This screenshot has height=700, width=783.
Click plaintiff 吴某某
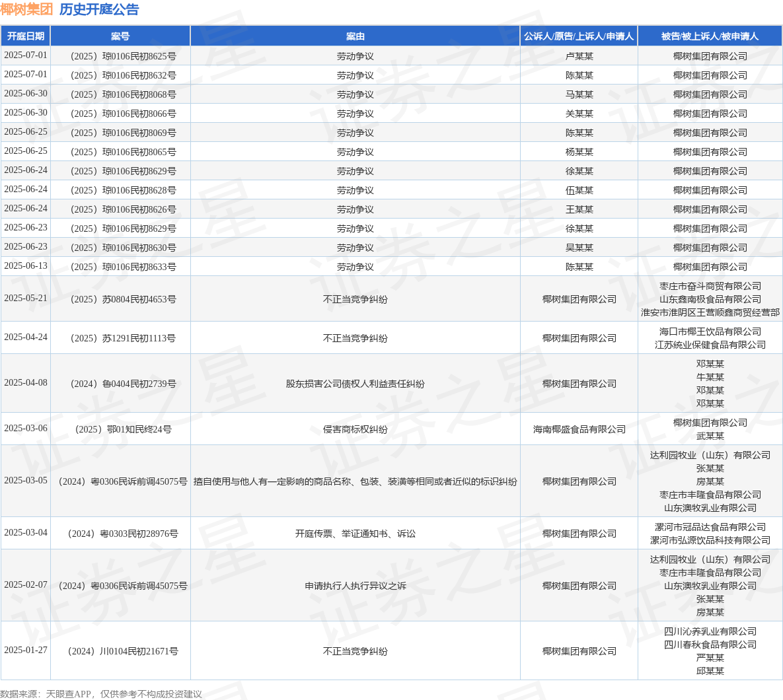pyautogui.click(x=579, y=248)
